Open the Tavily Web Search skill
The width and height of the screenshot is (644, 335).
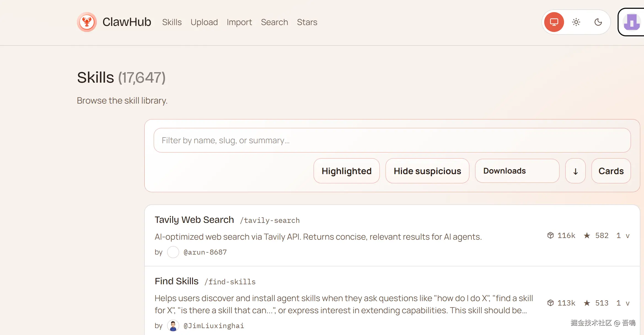pyautogui.click(x=194, y=220)
